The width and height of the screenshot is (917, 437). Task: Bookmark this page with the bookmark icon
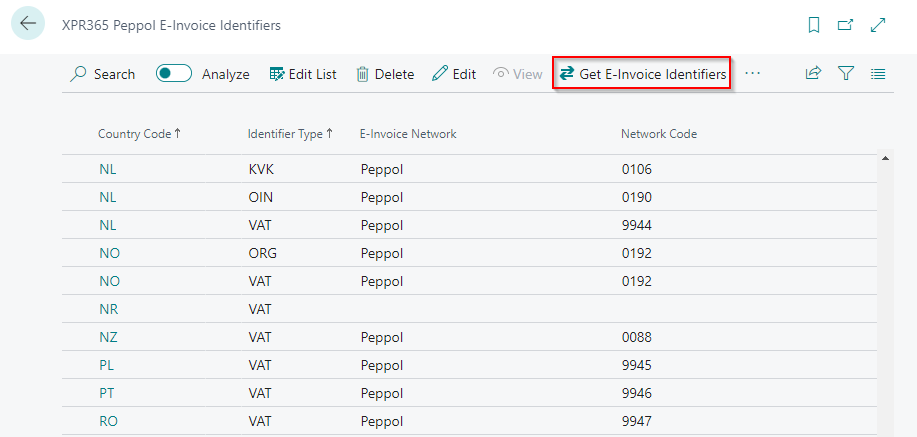click(x=813, y=25)
